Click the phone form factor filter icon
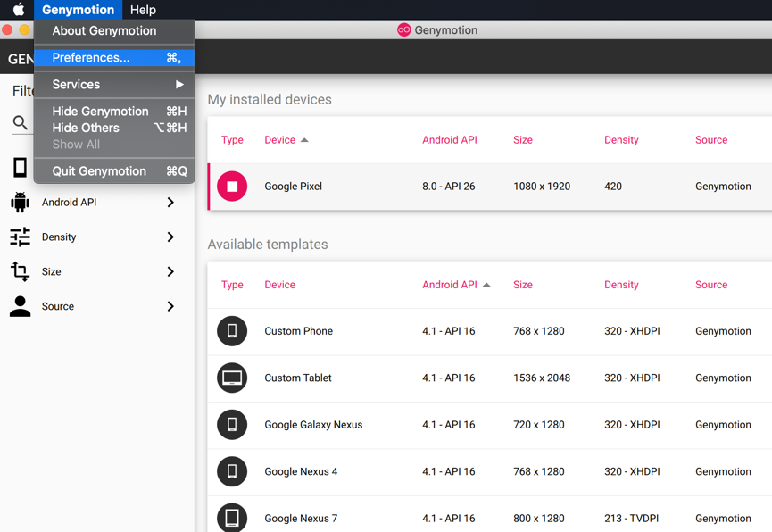This screenshot has width=772, height=532. point(20,167)
